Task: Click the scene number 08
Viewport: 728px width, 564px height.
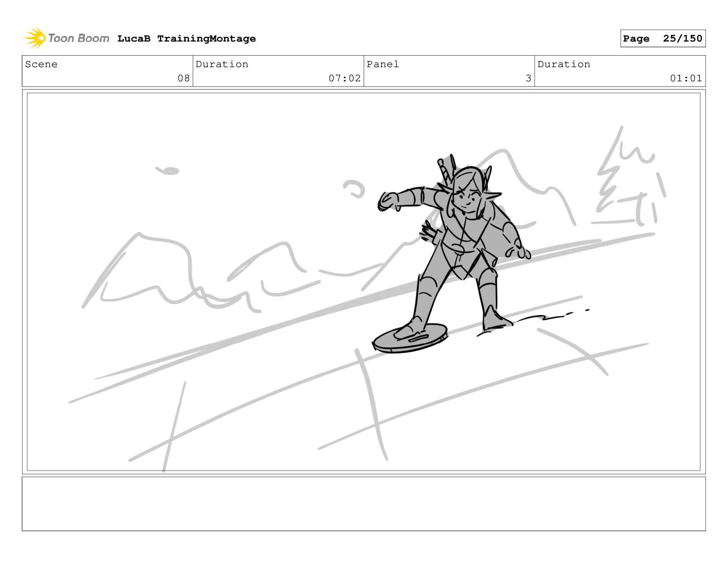Action: pos(184,78)
